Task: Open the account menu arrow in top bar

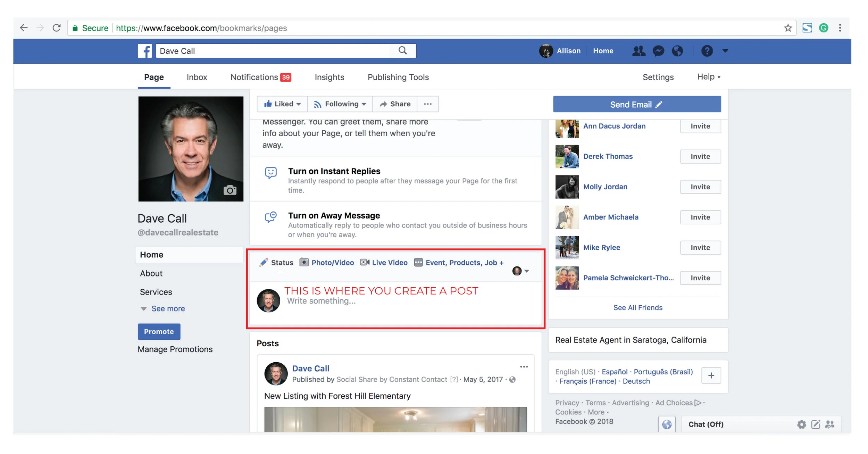Action: [x=725, y=51]
